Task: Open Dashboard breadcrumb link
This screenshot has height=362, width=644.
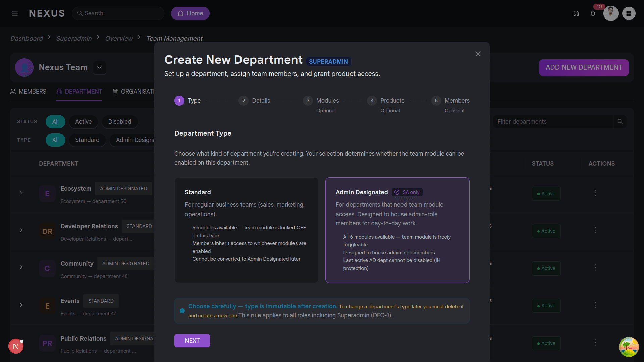Action: [x=26, y=38]
